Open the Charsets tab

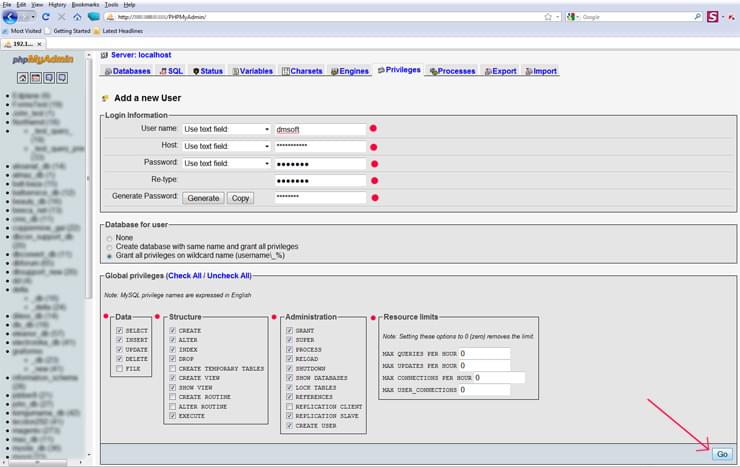pyautogui.click(x=303, y=71)
